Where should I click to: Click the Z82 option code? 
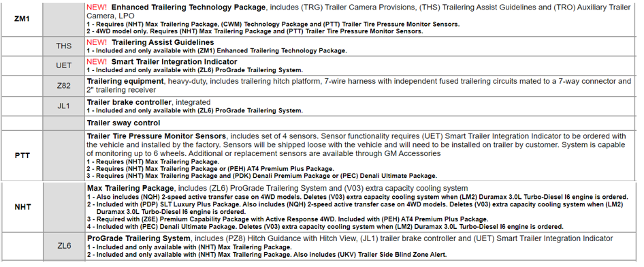(64, 85)
